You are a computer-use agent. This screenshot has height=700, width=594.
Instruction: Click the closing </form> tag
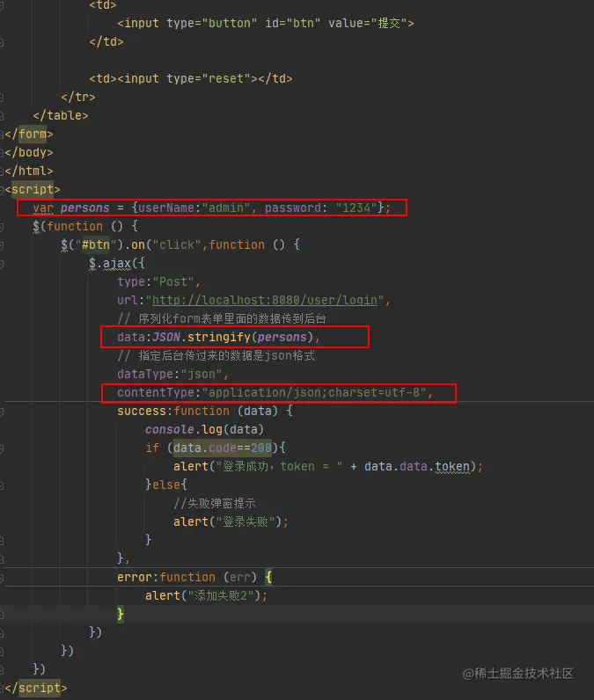[x=29, y=134]
